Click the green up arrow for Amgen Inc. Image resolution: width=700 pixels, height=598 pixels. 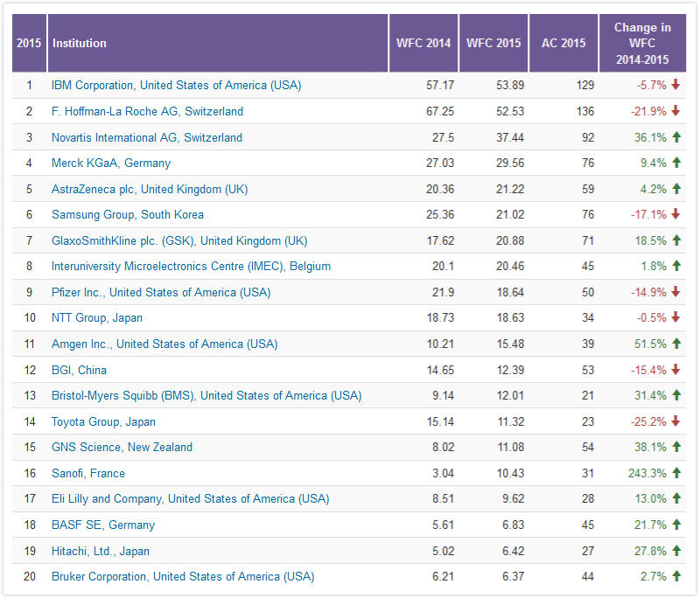pos(675,344)
